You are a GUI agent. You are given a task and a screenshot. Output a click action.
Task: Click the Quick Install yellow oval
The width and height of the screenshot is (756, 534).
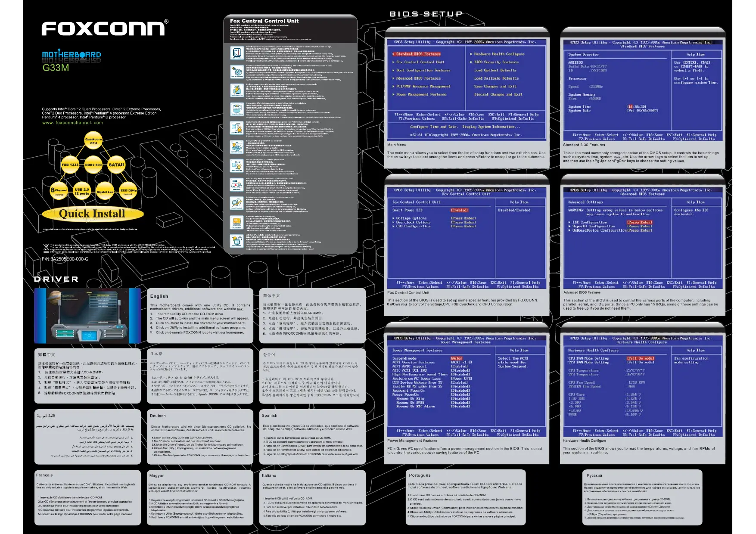pyautogui.click(x=92, y=214)
